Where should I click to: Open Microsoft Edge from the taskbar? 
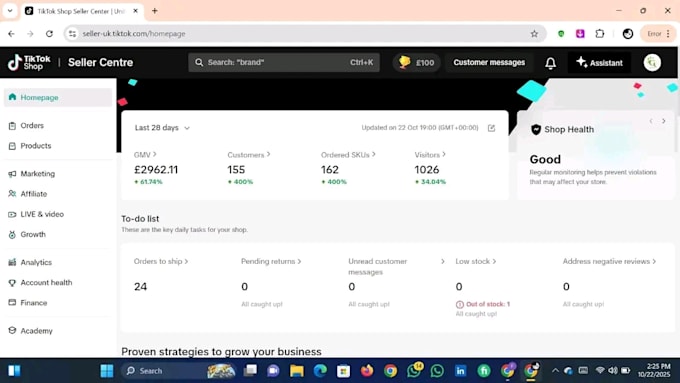pos(320,371)
